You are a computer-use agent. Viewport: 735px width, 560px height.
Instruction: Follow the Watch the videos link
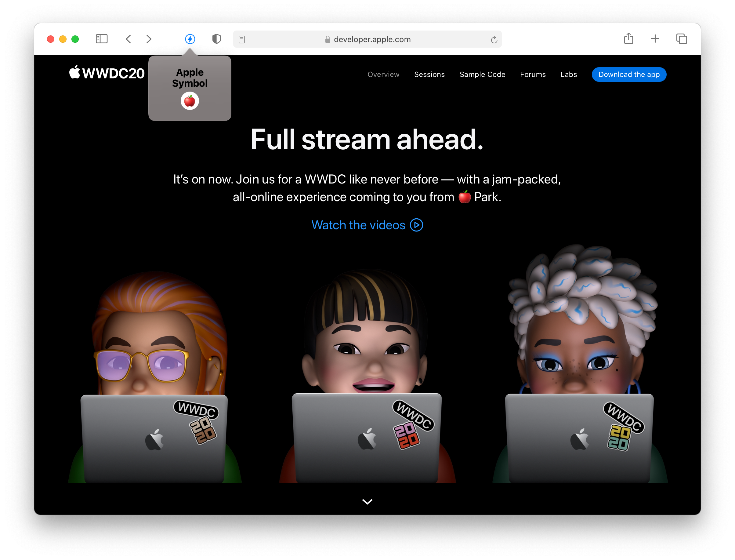(367, 225)
